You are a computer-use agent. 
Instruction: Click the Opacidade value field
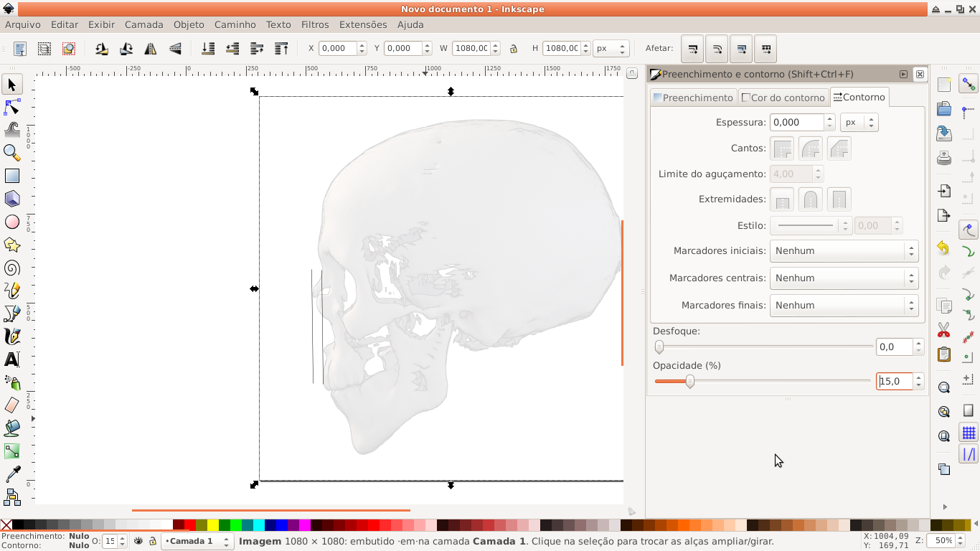(x=894, y=382)
